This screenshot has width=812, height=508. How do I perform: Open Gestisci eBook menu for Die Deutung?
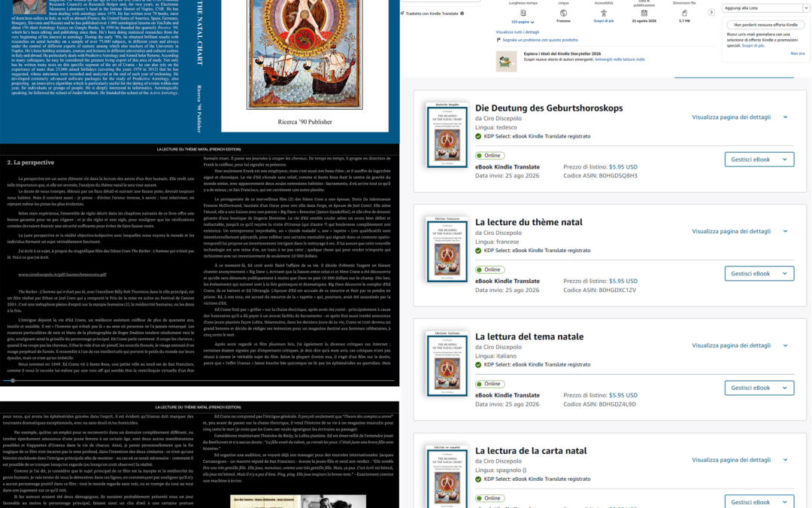point(759,160)
